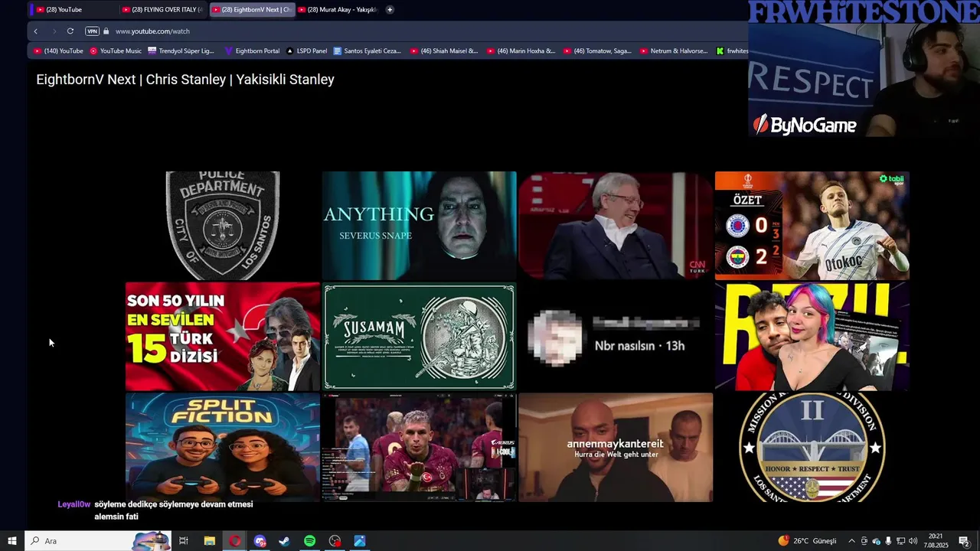Open Son 50 Yılın En Sevilen 15 Türk Dizisi video

coord(223,337)
